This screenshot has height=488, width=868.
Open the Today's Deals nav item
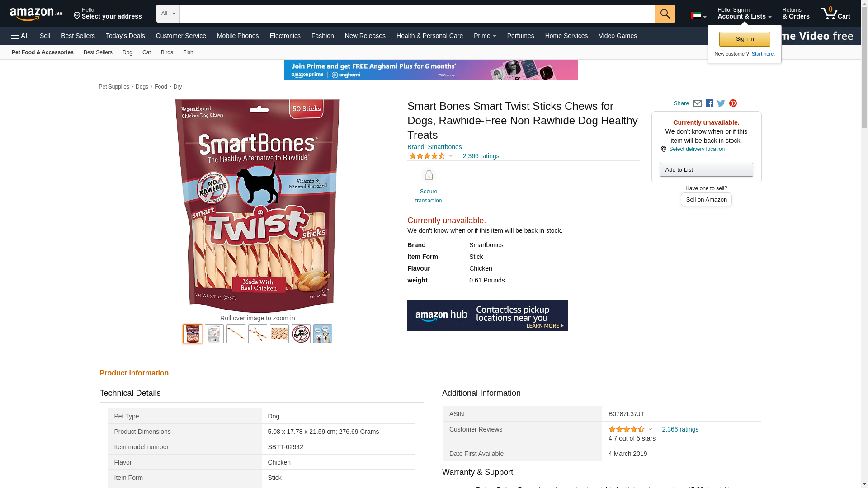tap(125, 36)
